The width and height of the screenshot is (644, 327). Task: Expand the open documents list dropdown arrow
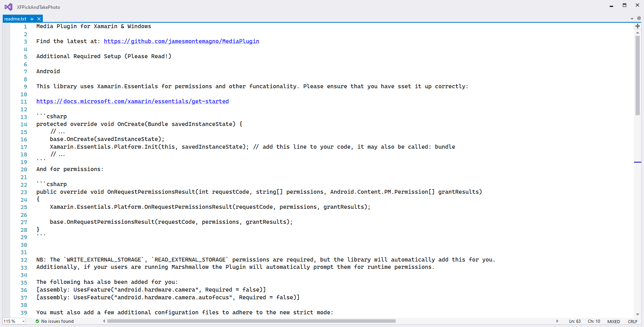(x=632, y=18)
